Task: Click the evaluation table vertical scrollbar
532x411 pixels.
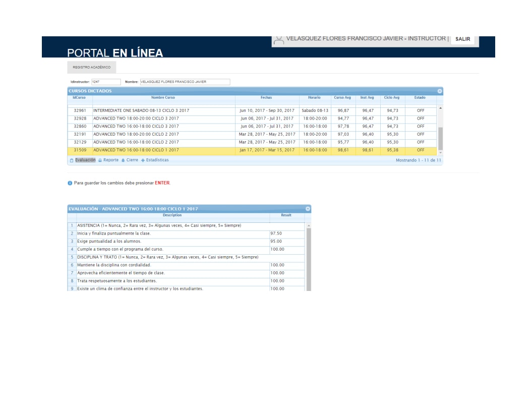Action: click(x=309, y=260)
